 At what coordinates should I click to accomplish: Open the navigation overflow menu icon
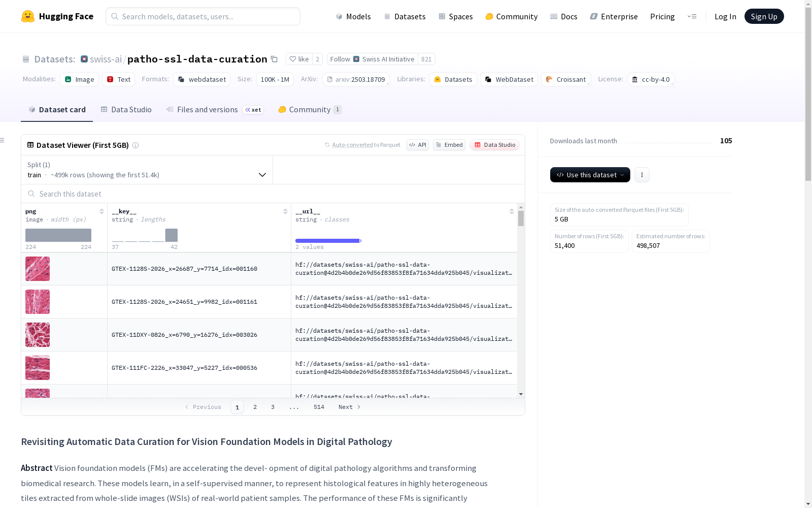pos(692,16)
